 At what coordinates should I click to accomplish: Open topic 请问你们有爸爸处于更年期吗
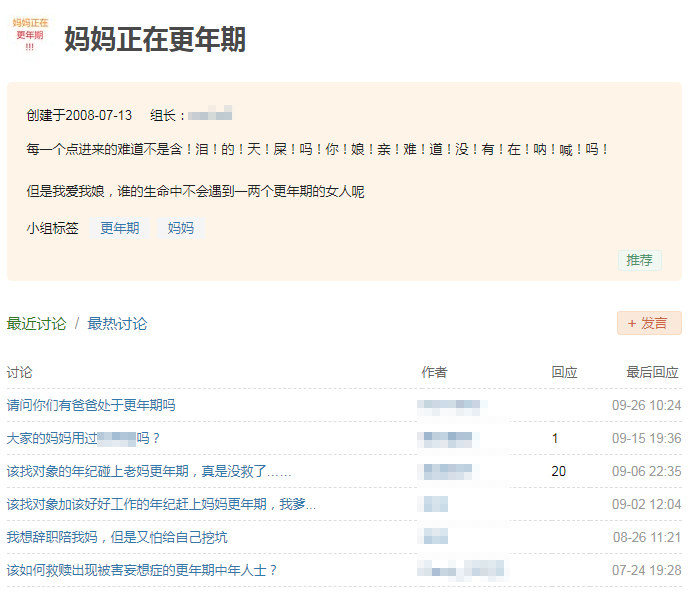tap(91, 405)
